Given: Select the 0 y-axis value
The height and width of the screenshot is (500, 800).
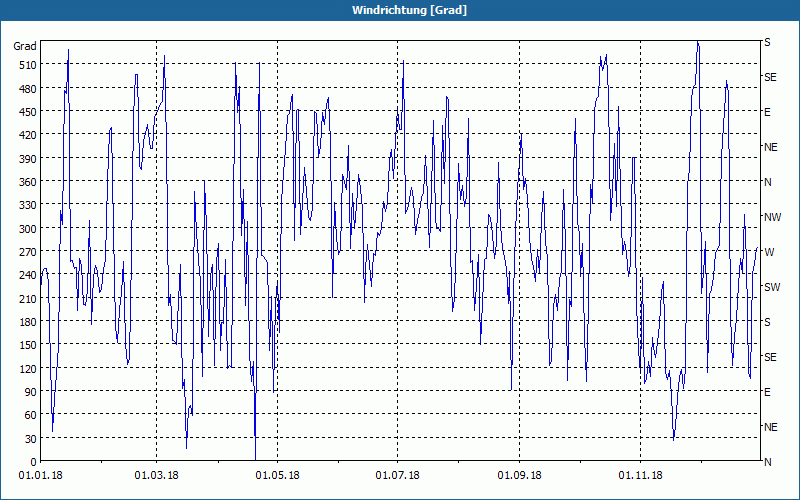Looking at the screenshot, I should (34, 462).
